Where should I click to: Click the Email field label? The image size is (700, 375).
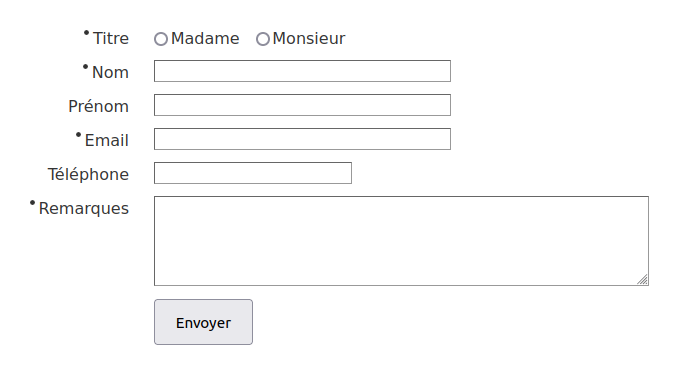click(107, 140)
